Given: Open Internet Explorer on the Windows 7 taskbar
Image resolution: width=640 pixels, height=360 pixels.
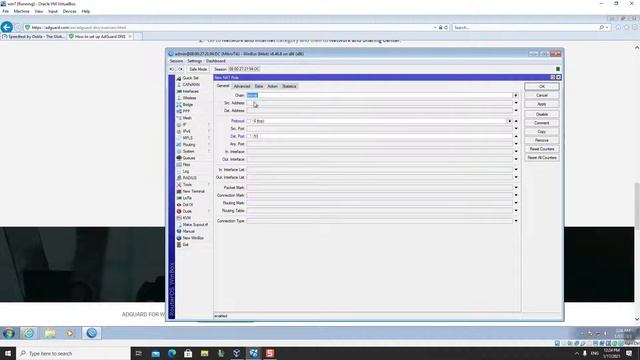Looking at the screenshot, I should tap(29, 333).
